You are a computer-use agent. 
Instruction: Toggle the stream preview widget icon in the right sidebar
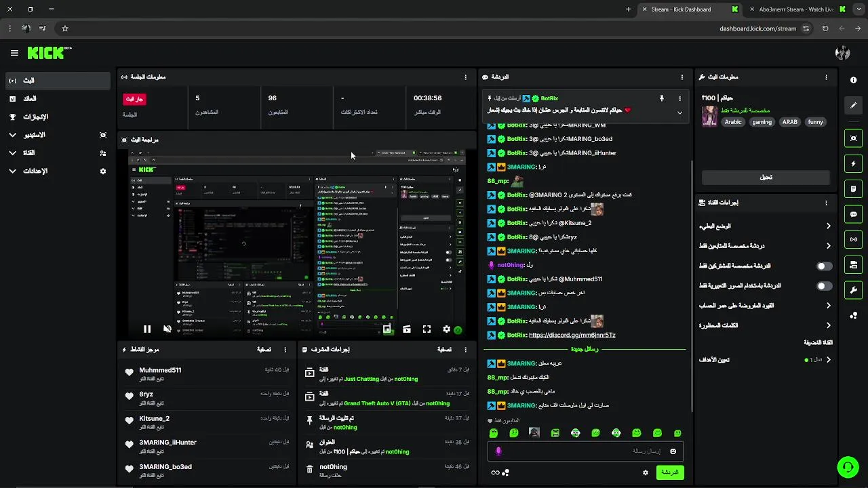(x=853, y=138)
